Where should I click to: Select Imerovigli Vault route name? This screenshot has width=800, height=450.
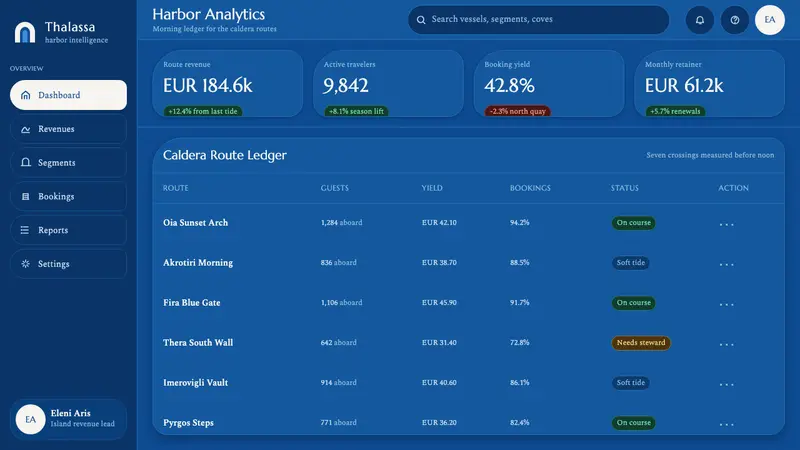[195, 383]
